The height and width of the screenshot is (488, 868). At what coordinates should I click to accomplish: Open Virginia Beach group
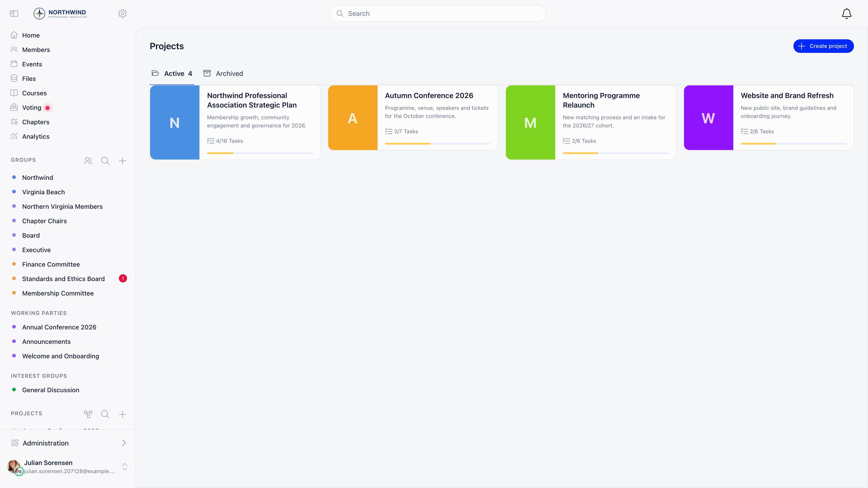pos(68,192)
